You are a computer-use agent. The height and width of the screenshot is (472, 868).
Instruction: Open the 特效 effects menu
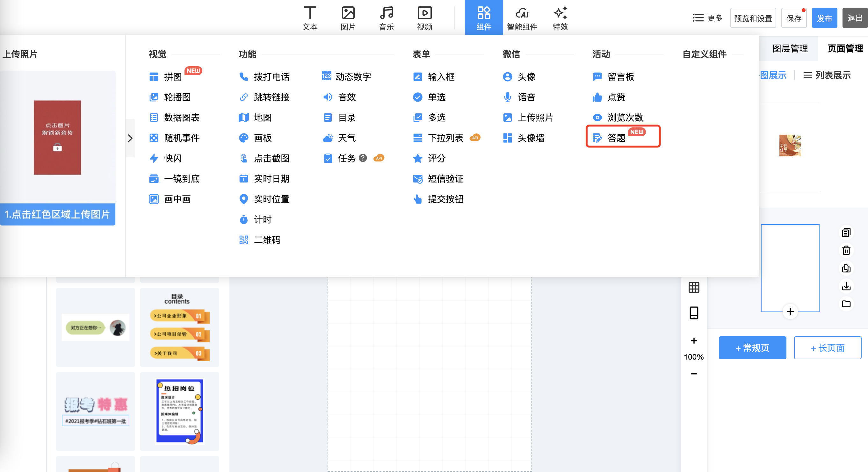point(561,18)
